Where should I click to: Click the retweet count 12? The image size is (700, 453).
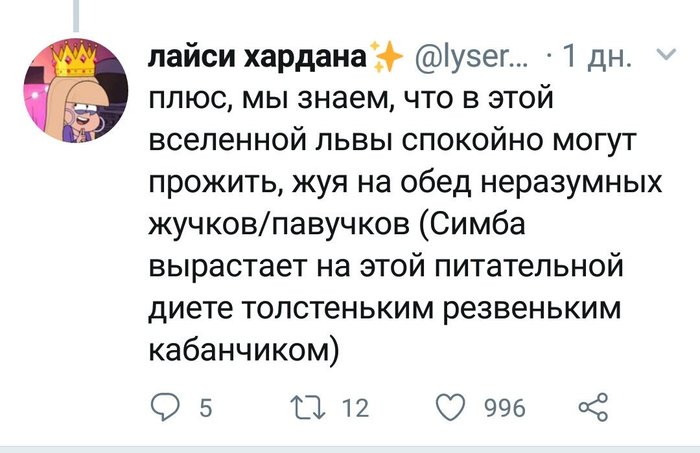(356, 408)
